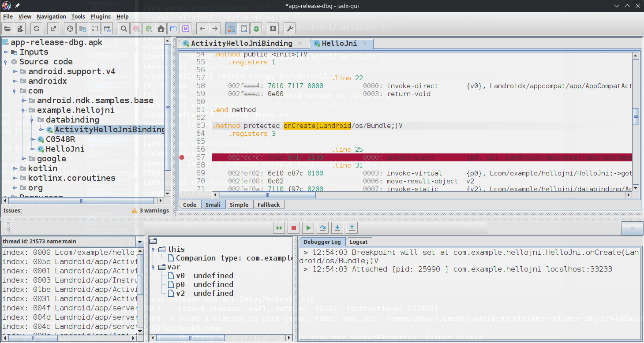Click the refresh/reload files icon
The height and width of the screenshot is (343, 644).
pos(36,28)
